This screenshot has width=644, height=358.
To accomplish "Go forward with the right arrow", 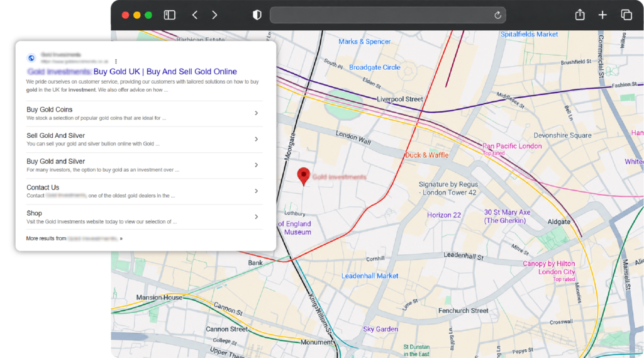I will point(214,15).
